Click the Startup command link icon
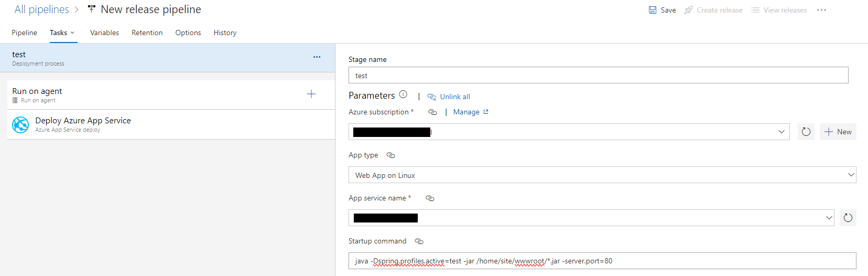Viewport: 868px width, 276px height. point(419,241)
